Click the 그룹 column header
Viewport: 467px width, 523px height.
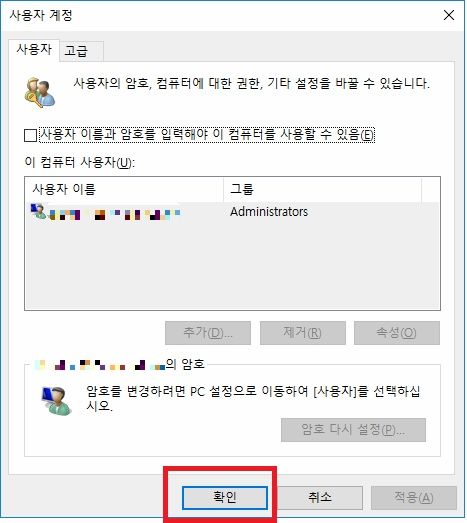click(322, 189)
